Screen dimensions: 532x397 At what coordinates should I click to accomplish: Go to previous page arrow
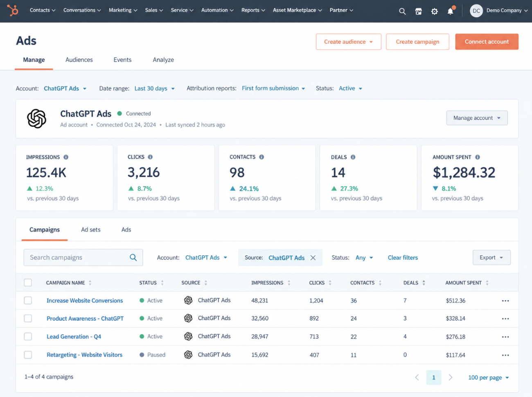click(417, 377)
